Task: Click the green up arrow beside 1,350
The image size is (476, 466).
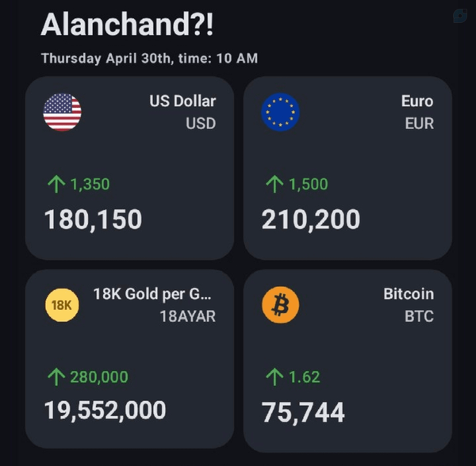Action: 56,185
